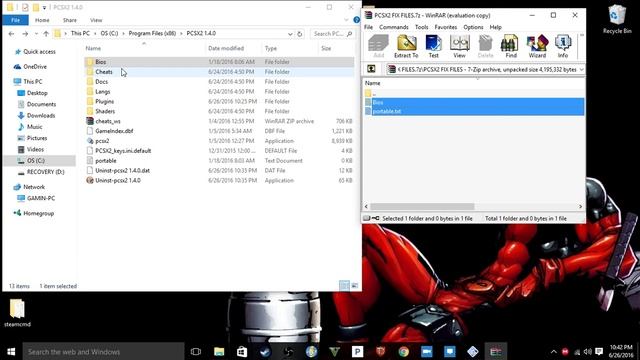Click the WinRAR Add toolbar icon
This screenshot has width=640, height=360.
click(378, 46)
